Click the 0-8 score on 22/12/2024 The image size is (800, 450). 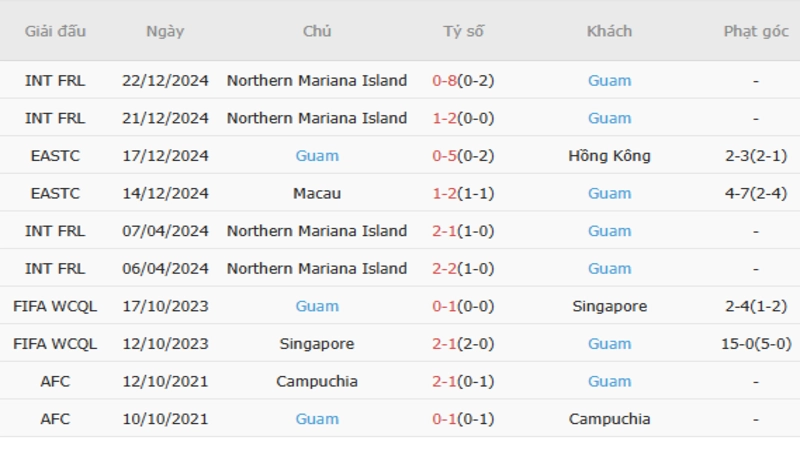[x=444, y=81]
